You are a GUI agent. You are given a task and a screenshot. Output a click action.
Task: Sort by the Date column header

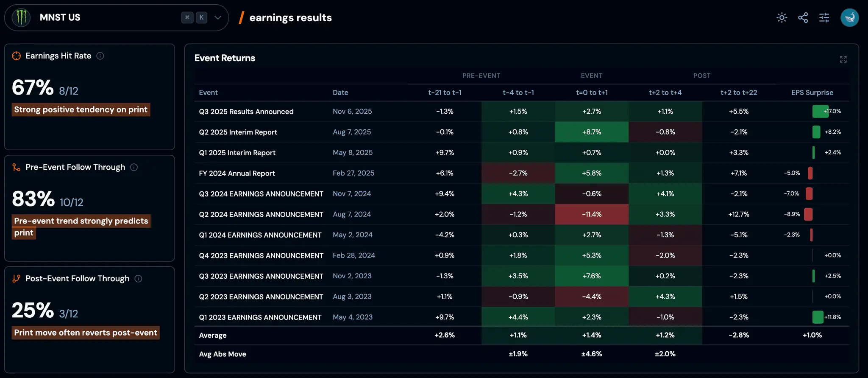tap(340, 92)
